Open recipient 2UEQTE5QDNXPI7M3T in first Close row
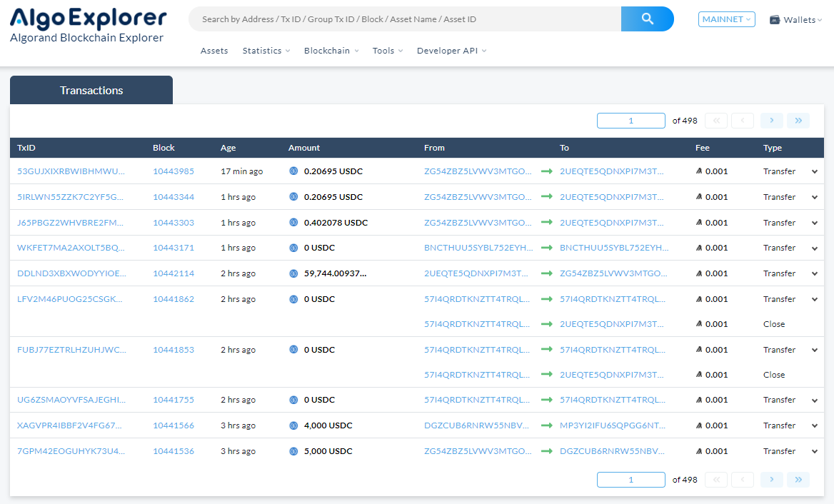This screenshot has width=834, height=504. (x=612, y=324)
